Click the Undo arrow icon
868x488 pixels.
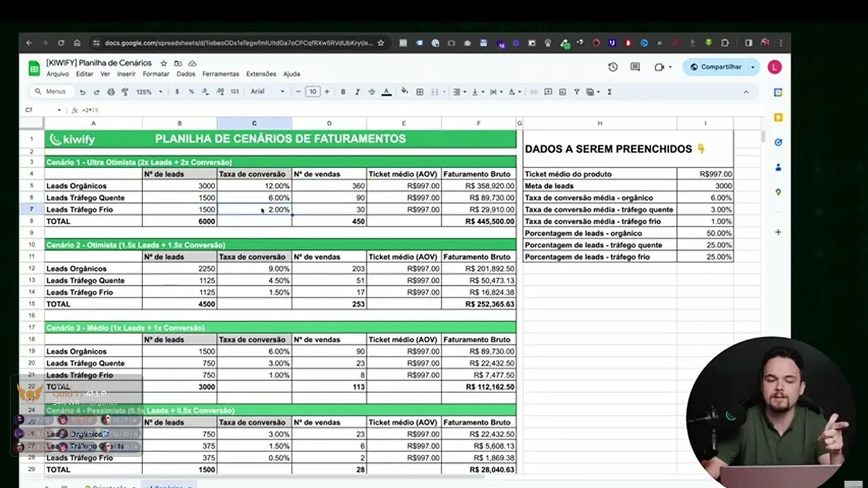point(83,91)
